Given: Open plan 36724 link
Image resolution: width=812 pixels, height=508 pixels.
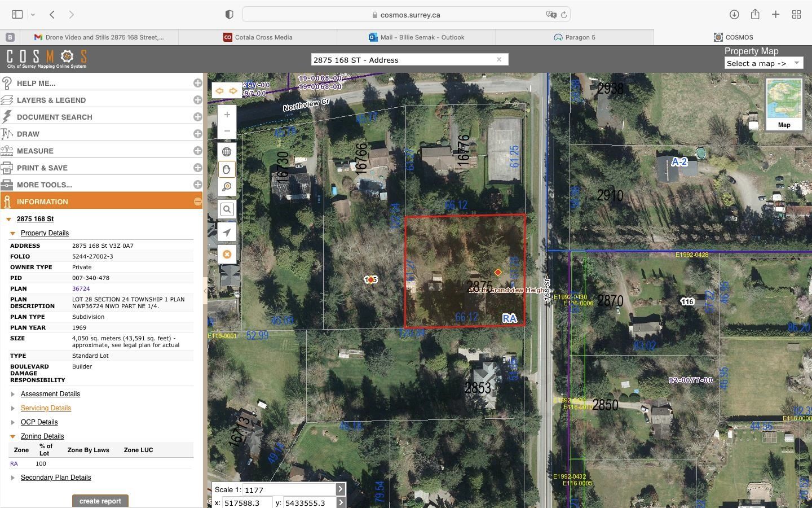Looking at the screenshot, I should pyautogui.click(x=81, y=288).
